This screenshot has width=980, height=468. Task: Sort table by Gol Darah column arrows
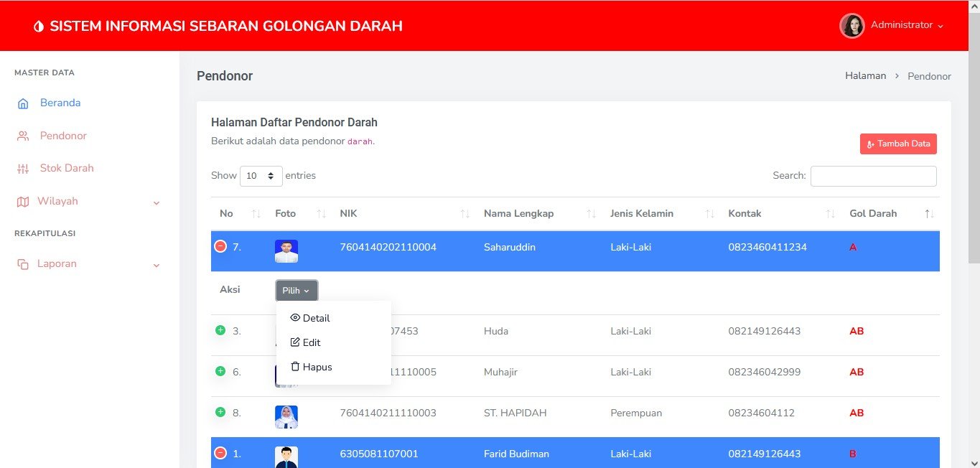(929, 214)
